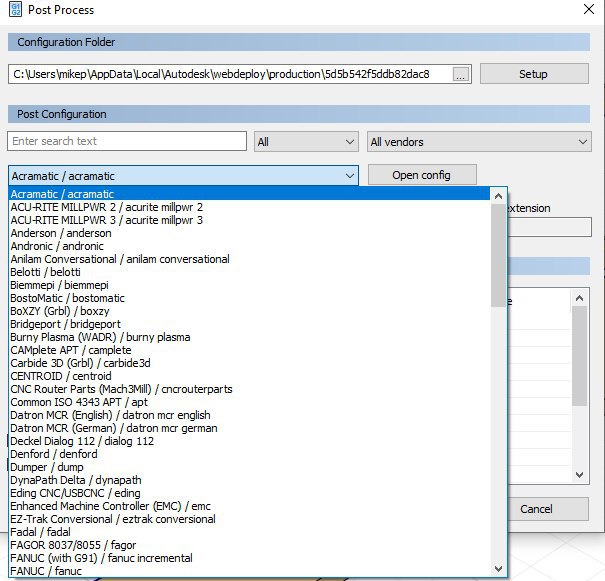The height and width of the screenshot is (581, 605).
Task: Select ACU-RITE MILLPWR 3 / acurite millpwr 3
Action: coord(249,220)
